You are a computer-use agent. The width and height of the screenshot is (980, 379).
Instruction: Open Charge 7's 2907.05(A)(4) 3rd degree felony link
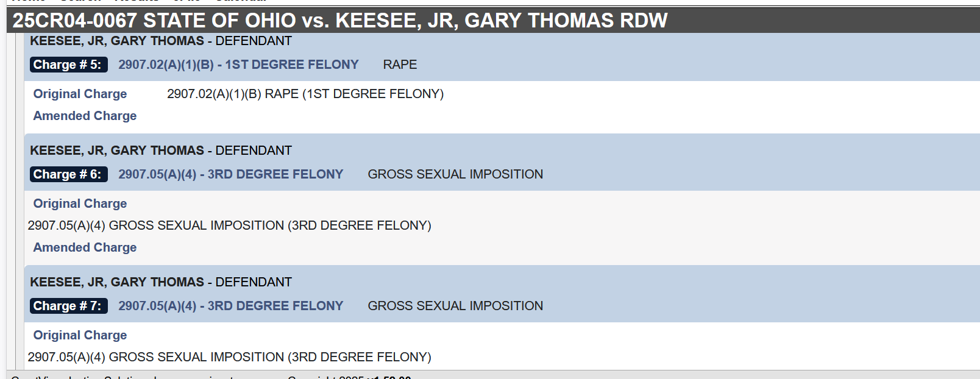pos(231,306)
